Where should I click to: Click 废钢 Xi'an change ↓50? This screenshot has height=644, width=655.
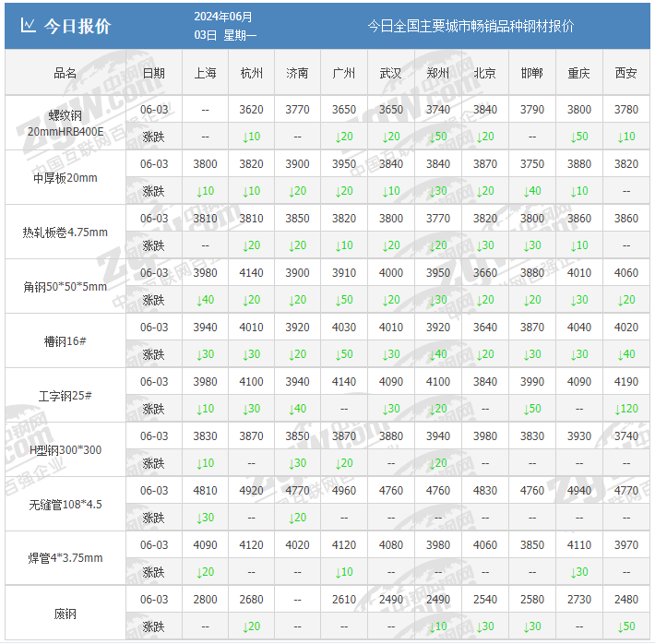click(626, 626)
